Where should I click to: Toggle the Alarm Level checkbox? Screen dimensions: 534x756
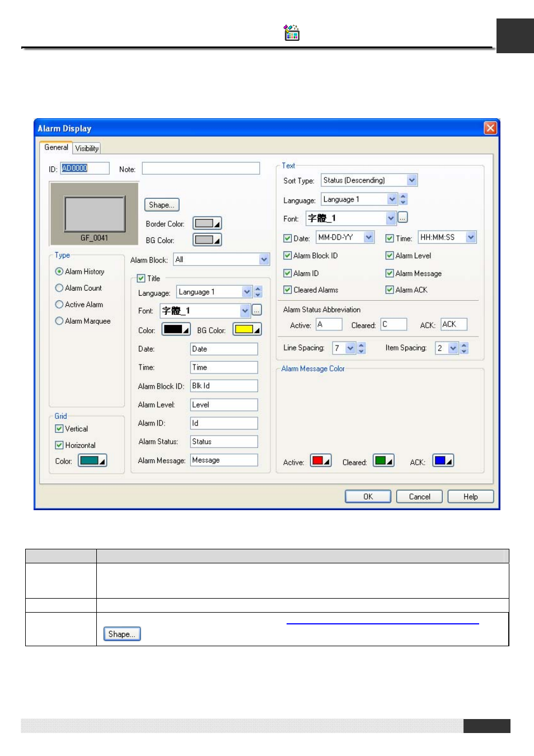tap(390, 255)
